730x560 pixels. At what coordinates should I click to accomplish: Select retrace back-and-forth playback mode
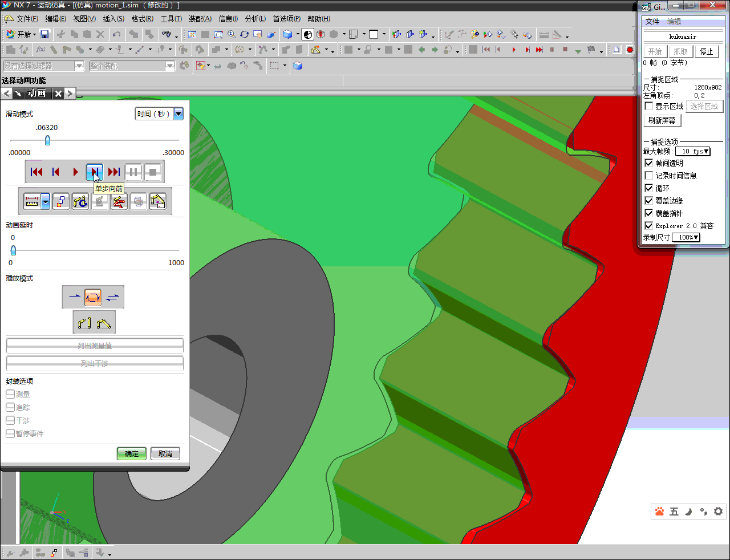pos(112,297)
